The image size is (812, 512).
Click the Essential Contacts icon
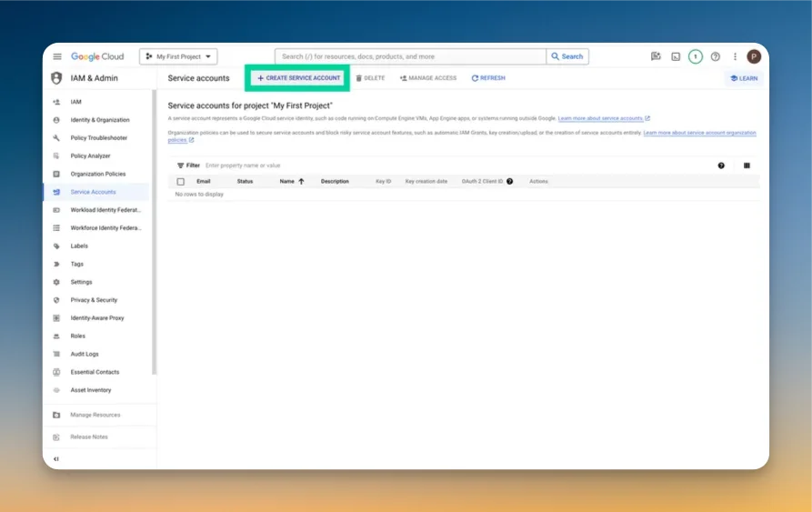(x=56, y=372)
